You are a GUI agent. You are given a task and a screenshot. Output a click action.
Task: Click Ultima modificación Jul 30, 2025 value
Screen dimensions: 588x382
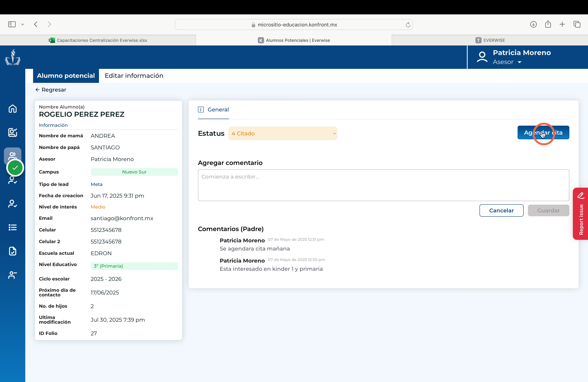(118, 320)
